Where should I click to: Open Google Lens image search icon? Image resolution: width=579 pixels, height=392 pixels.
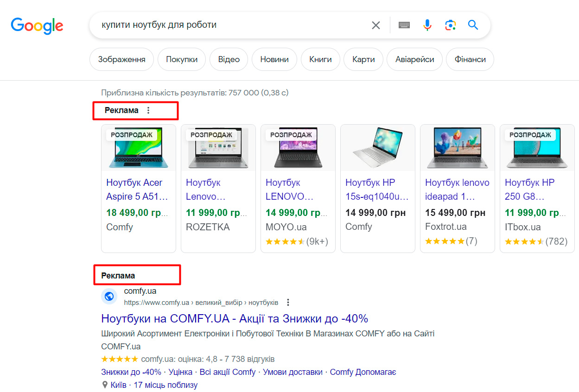point(450,25)
